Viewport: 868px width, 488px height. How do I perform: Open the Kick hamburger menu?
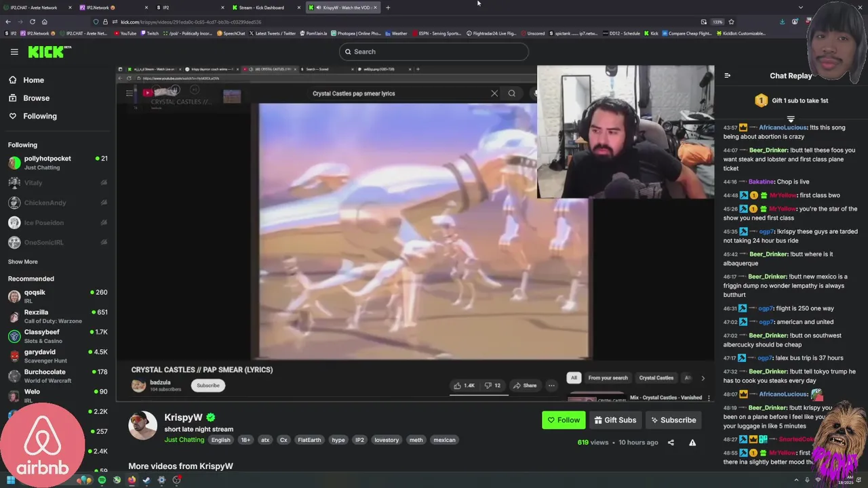[x=14, y=52]
